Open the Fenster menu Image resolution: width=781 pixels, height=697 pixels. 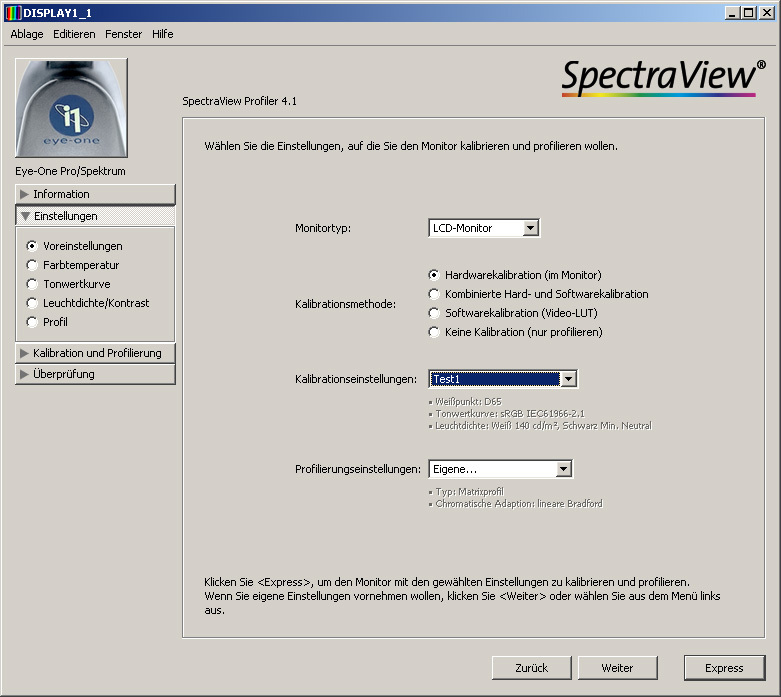124,34
